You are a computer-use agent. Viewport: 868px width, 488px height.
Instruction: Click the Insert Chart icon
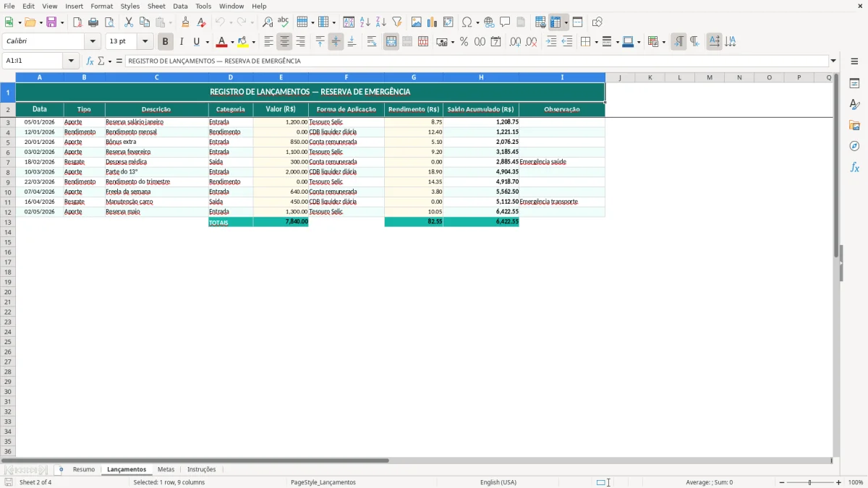pyautogui.click(x=433, y=22)
